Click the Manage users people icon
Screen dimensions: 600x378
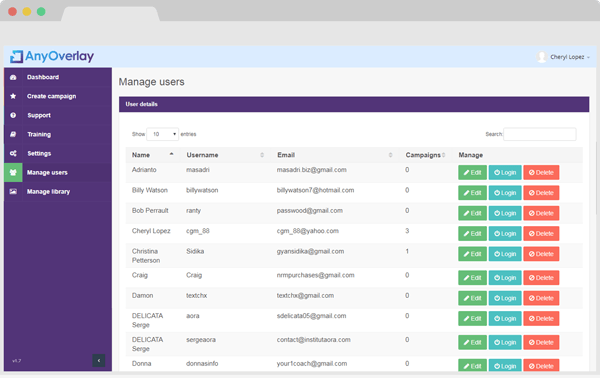(x=13, y=173)
